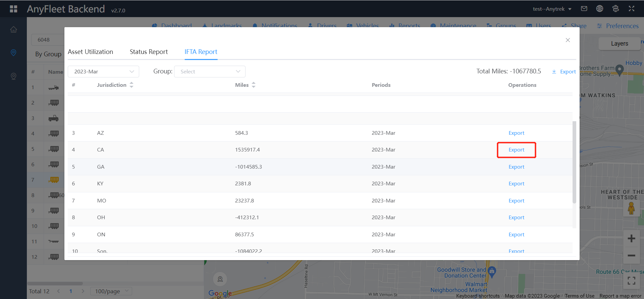Click the home icon in left sidebar
This screenshot has width=644, height=299.
pos(13,29)
